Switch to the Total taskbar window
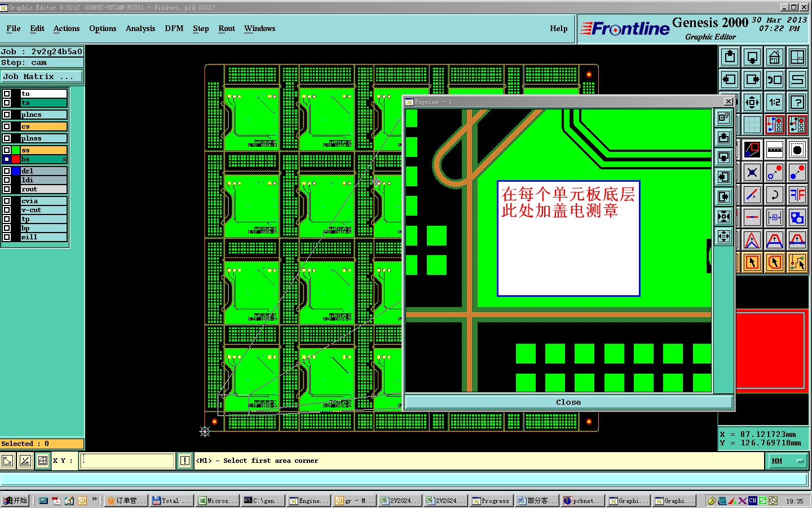Screen dimensions: 812x508 (172, 501)
